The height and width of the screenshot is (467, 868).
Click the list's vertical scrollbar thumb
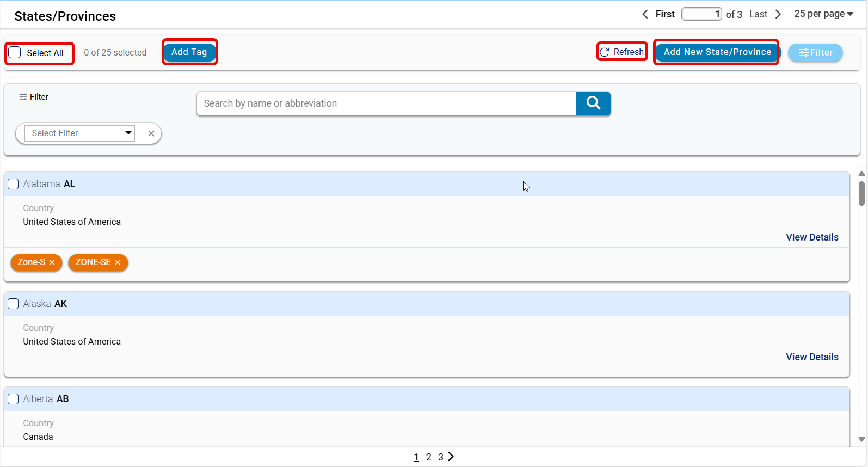click(x=861, y=193)
